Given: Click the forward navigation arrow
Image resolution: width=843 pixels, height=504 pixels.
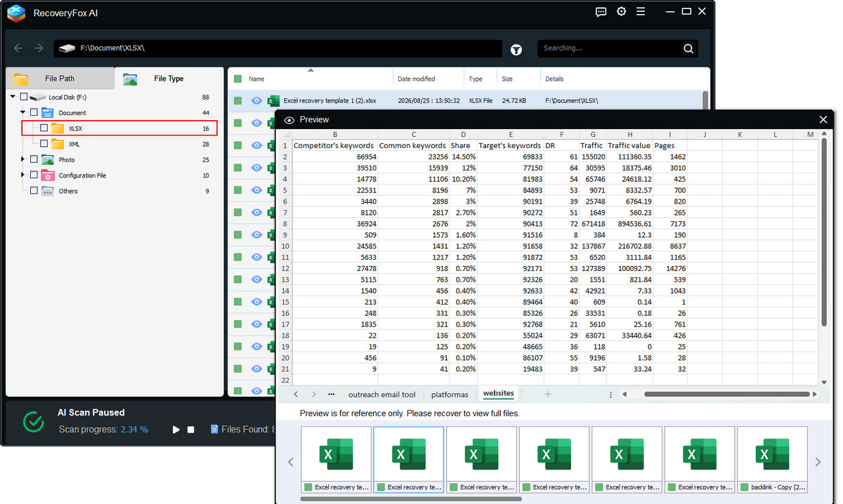Looking at the screenshot, I should pyautogui.click(x=39, y=48).
